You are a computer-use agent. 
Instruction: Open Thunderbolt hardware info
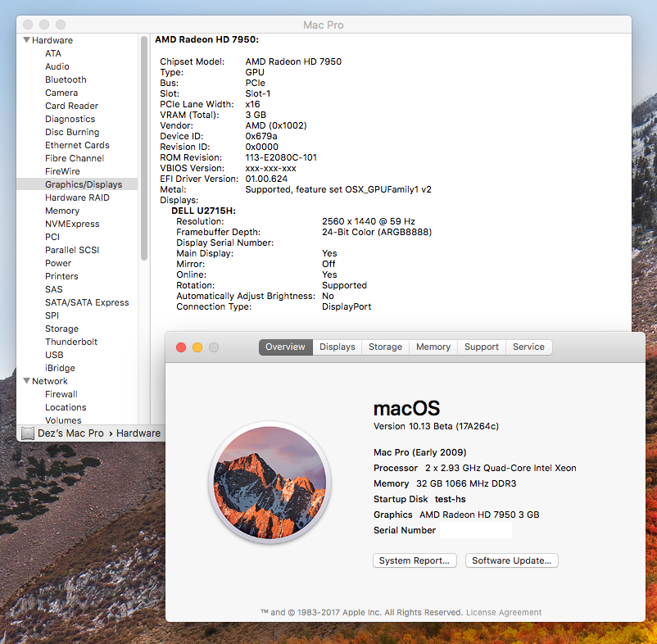click(71, 342)
